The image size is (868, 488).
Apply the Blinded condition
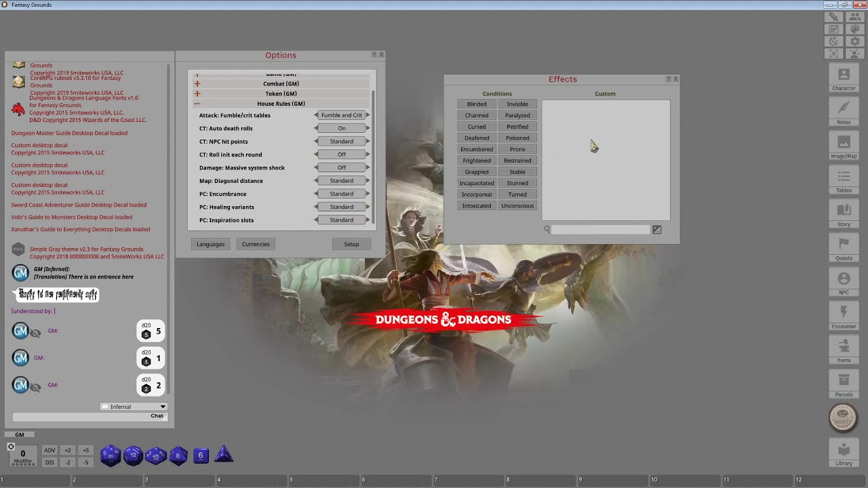[x=477, y=104]
